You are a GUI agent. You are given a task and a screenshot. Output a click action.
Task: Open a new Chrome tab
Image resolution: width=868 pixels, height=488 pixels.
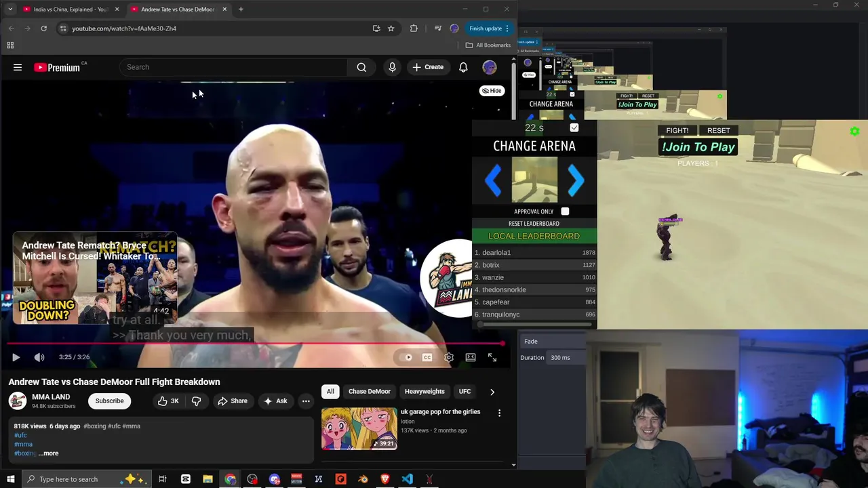(241, 9)
